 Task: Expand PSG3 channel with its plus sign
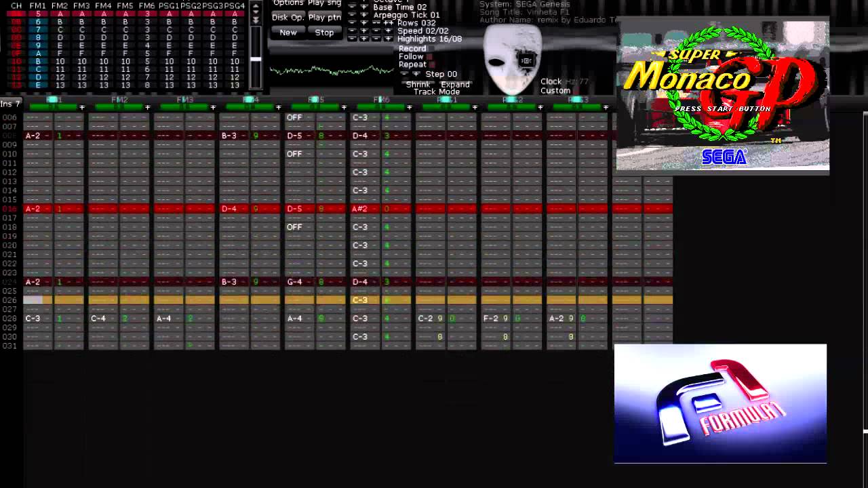pos(606,107)
